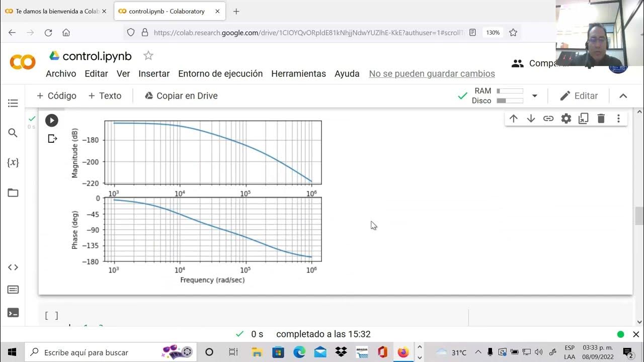The image size is (644, 362).
Task: Open Entorno de ejecución menu
Action: point(220,73)
